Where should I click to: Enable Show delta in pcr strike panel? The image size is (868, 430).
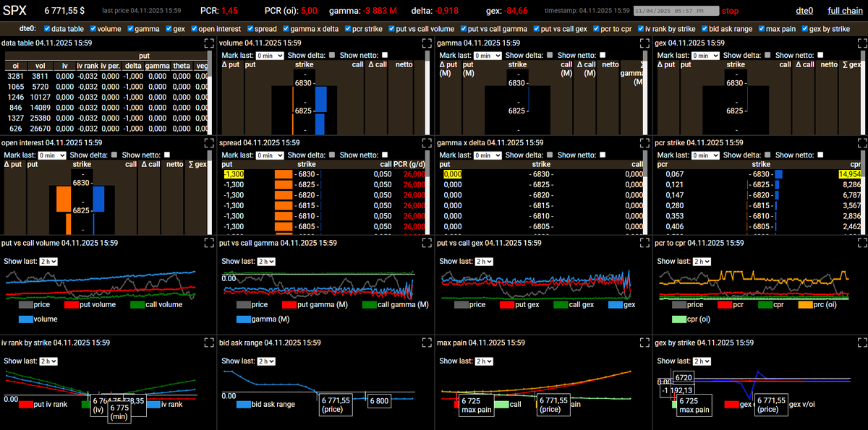(x=767, y=155)
